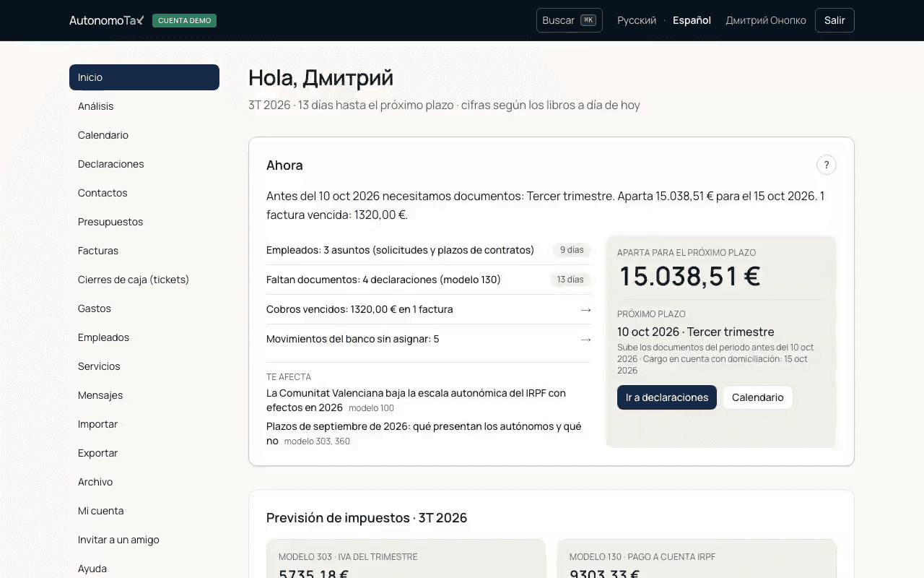Image resolution: width=924 pixels, height=578 pixels.
Task: Open Mensajes in the sidebar
Action: (x=144, y=395)
